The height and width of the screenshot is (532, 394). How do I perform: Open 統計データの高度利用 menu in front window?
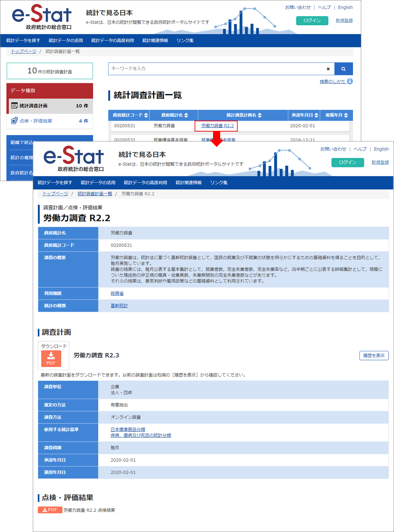145,182
